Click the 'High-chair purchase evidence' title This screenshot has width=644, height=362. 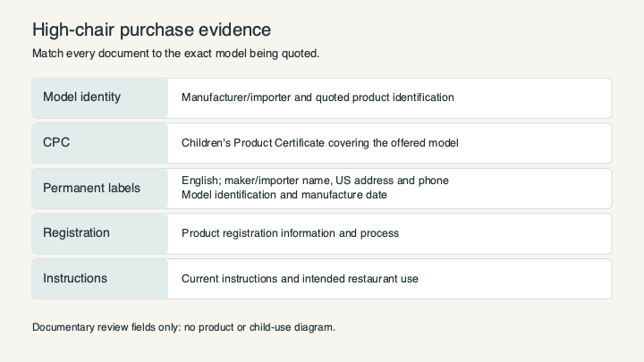151,30
